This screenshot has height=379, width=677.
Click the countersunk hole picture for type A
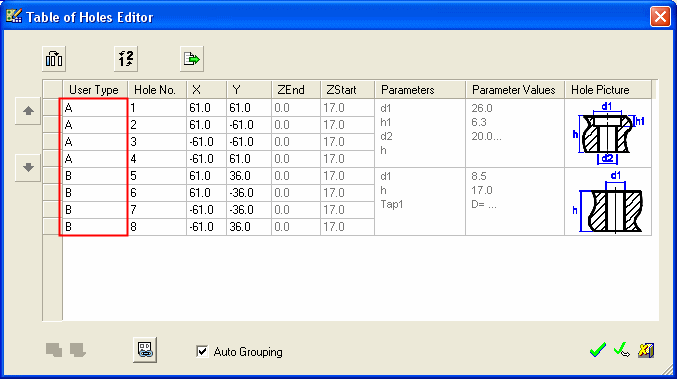point(608,133)
